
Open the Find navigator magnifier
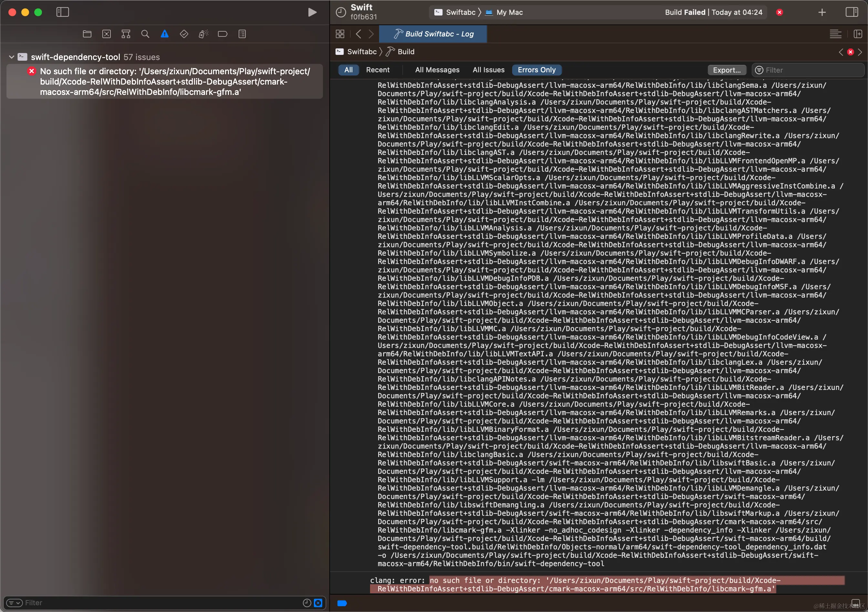coord(145,34)
